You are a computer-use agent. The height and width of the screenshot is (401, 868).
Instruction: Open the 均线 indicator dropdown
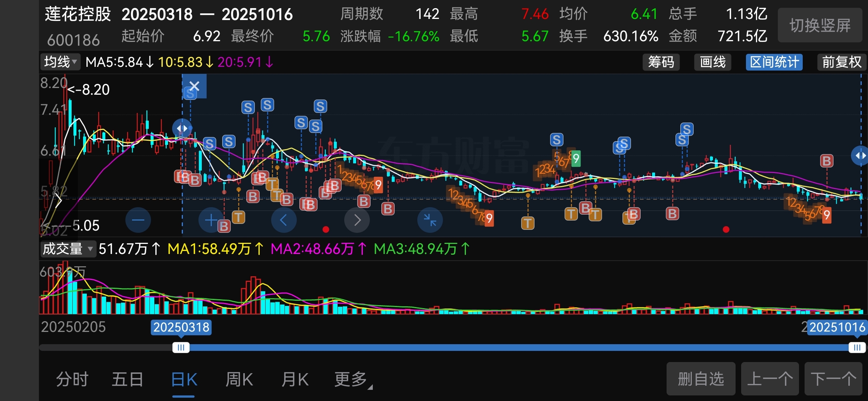(60, 62)
